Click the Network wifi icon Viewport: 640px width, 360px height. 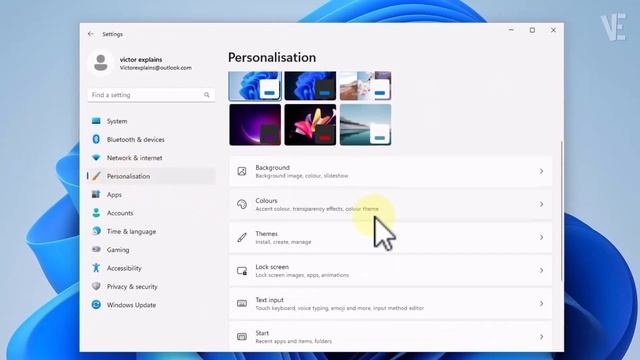tap(96, 158)
